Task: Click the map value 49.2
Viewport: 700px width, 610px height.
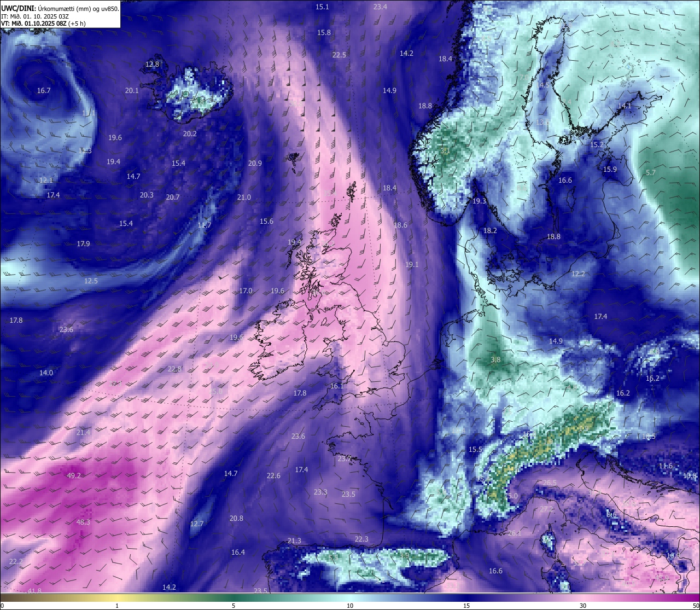Action: (74, 475)
